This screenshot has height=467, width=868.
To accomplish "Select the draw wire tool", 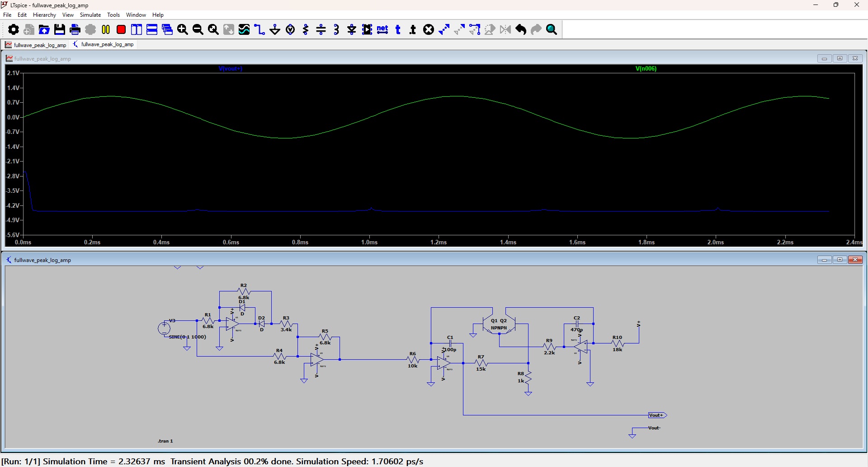I will [259, 30].
